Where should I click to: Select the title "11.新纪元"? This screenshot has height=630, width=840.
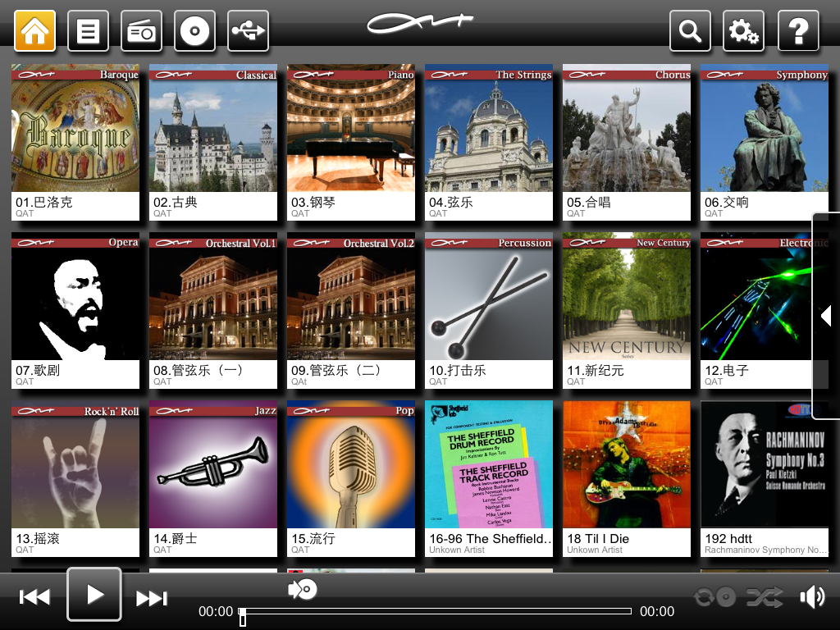(596, 370)
